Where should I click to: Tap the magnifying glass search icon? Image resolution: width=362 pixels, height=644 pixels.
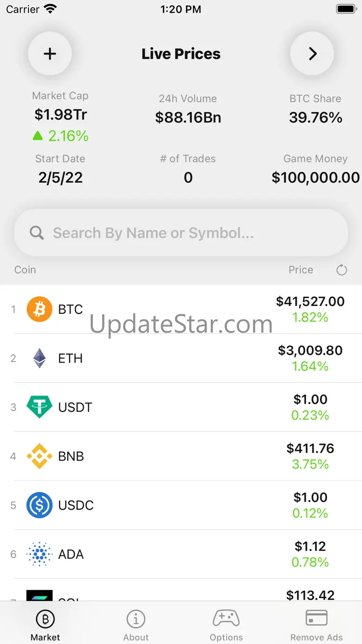[x=37, y=233]
